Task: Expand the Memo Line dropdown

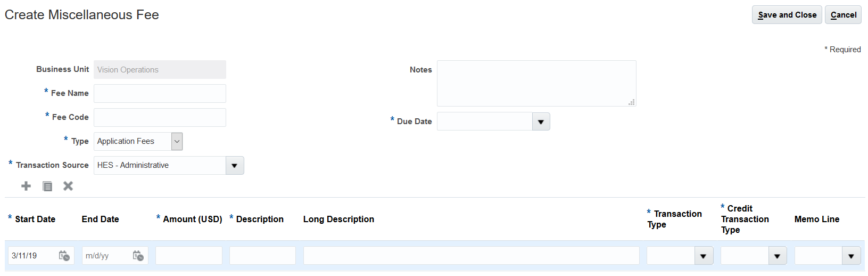Action: point(852,256)
